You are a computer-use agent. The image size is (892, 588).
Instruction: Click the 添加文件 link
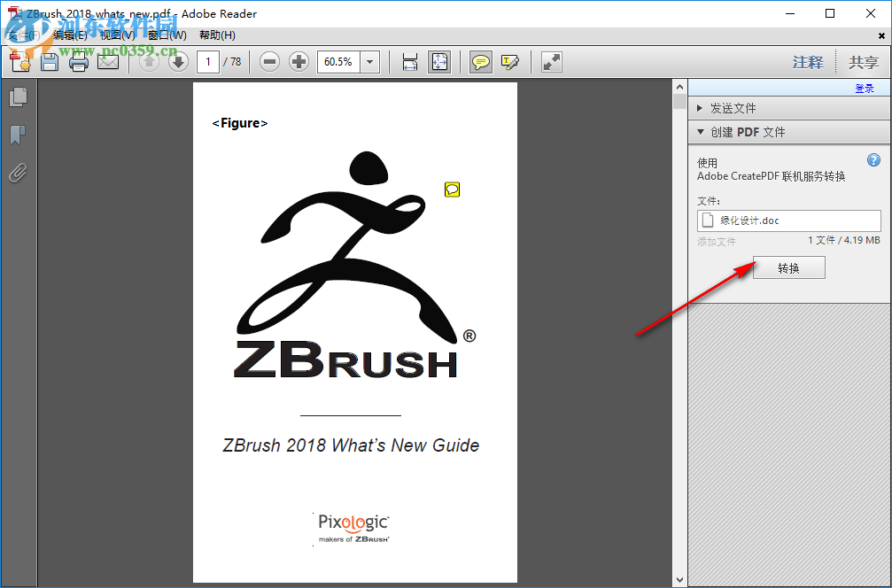point(717,242)
